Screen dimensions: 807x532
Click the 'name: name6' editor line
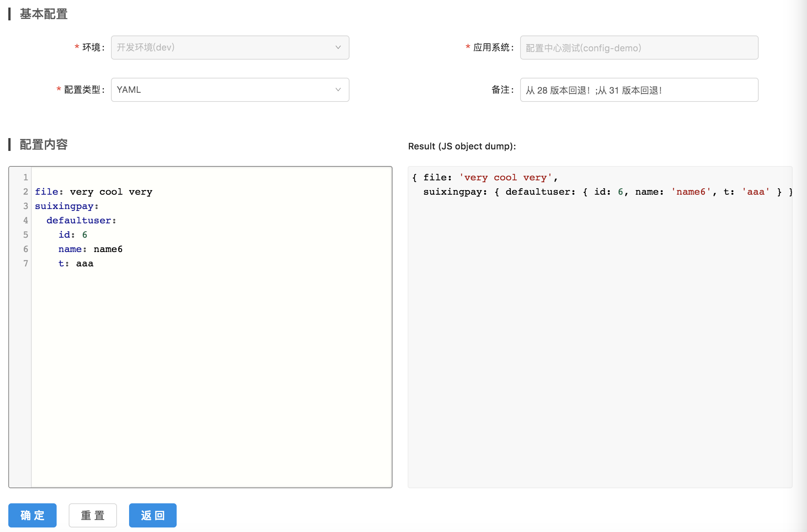click(90, 249)
